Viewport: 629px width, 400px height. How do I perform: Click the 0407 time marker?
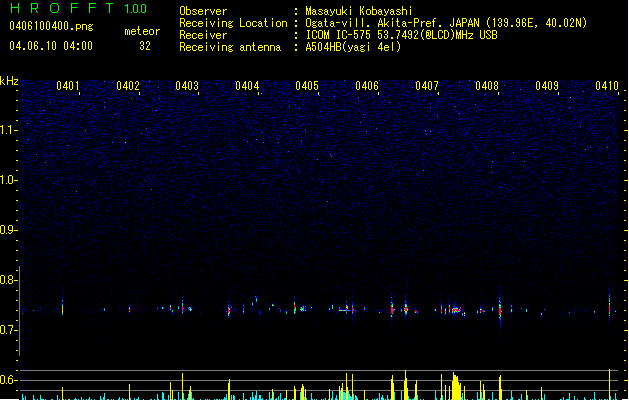(427, 86)
